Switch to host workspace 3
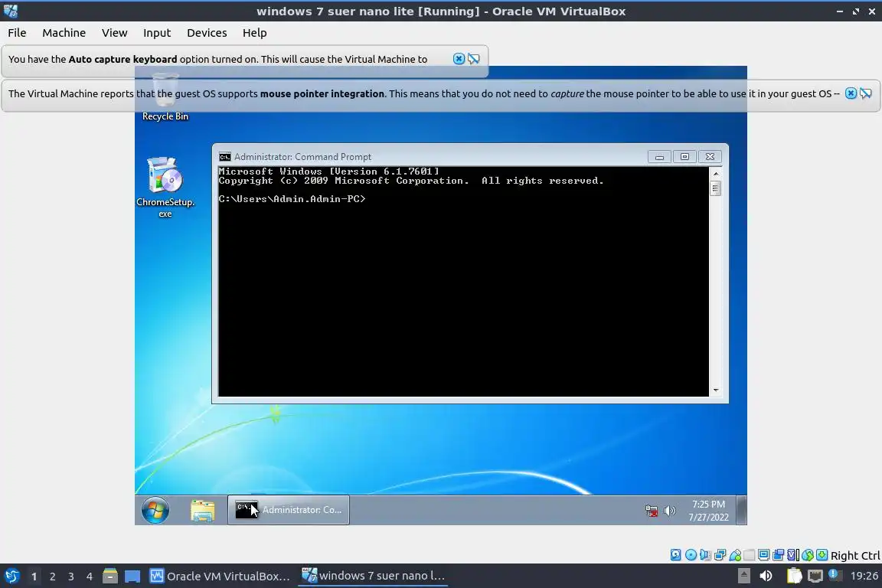 point(71,577)
